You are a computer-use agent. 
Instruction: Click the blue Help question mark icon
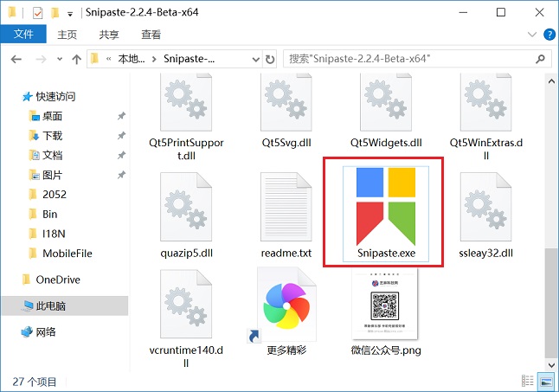(549, 35)
